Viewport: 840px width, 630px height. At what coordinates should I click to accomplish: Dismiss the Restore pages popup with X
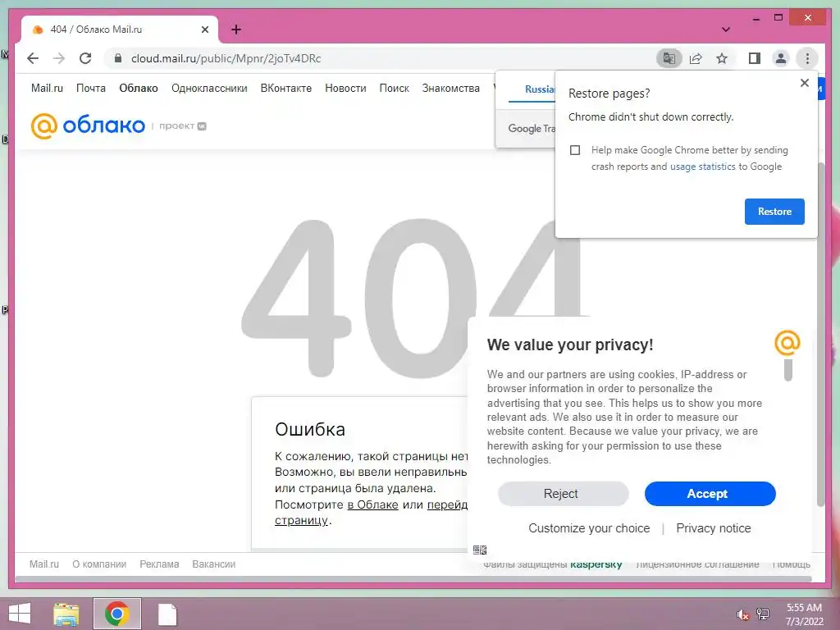[804, 83]
